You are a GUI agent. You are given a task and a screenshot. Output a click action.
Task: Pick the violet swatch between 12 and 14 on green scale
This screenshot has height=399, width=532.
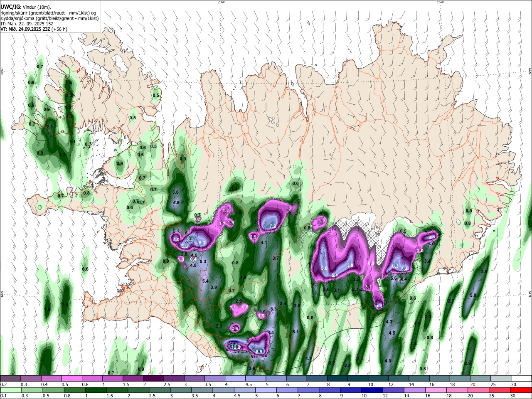pyautogui.click(x=394, y=390)
